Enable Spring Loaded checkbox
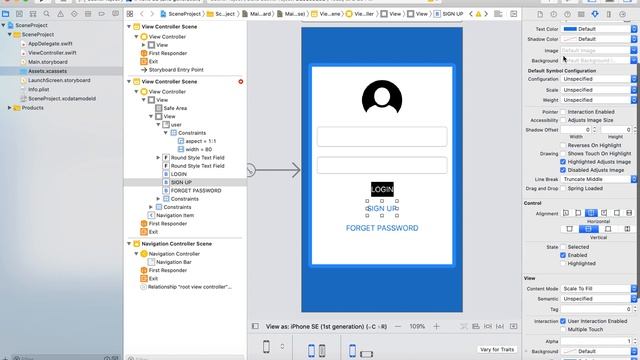 tap(563, 189)
